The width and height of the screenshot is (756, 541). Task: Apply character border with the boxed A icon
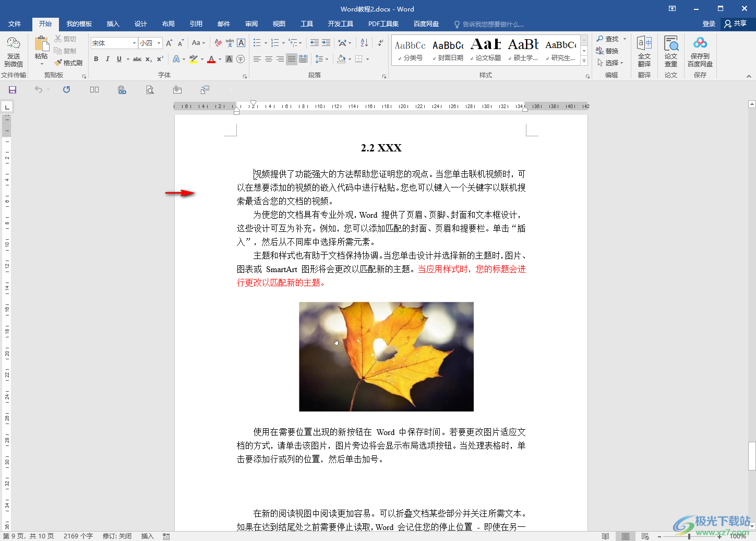241,43
